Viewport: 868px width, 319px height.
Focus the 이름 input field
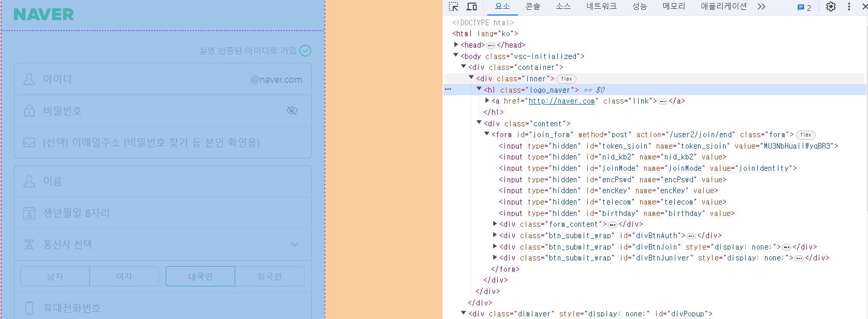tap(163, 181)
